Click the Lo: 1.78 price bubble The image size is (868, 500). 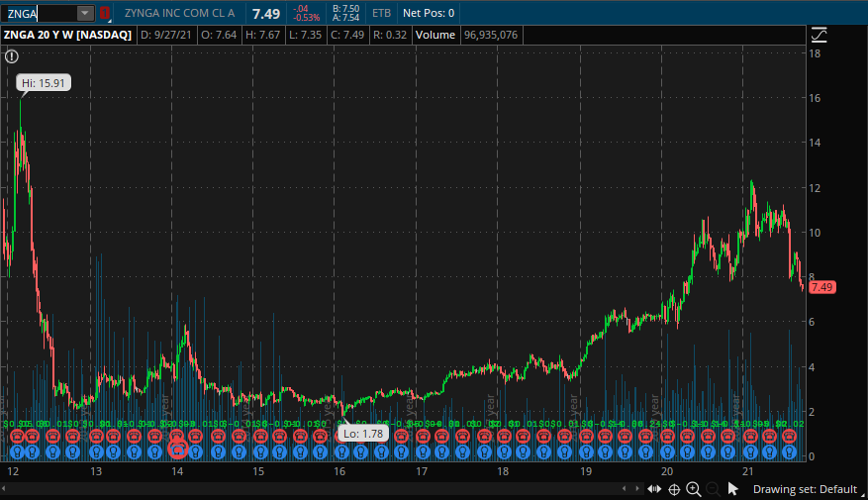363,434
